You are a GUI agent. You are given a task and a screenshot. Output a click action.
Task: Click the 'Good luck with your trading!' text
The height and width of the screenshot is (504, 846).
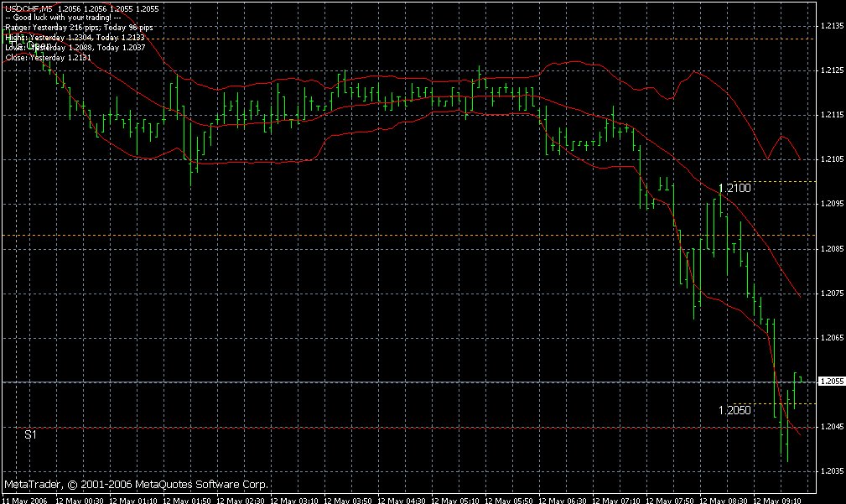pos(63,18)
